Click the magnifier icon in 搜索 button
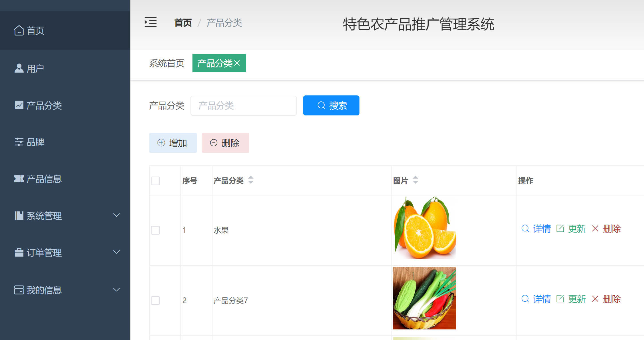Viewport: 644px width, 340px height. coord(321,105)
